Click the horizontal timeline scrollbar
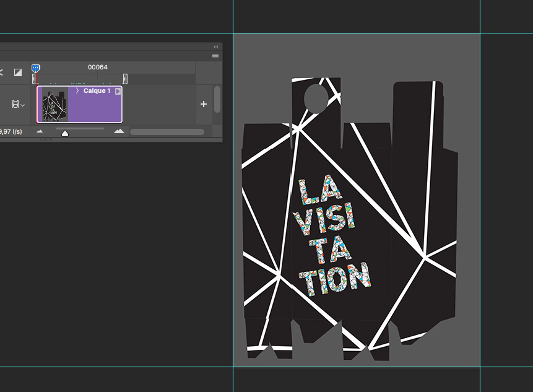533x392 pixels. [167, 132]
